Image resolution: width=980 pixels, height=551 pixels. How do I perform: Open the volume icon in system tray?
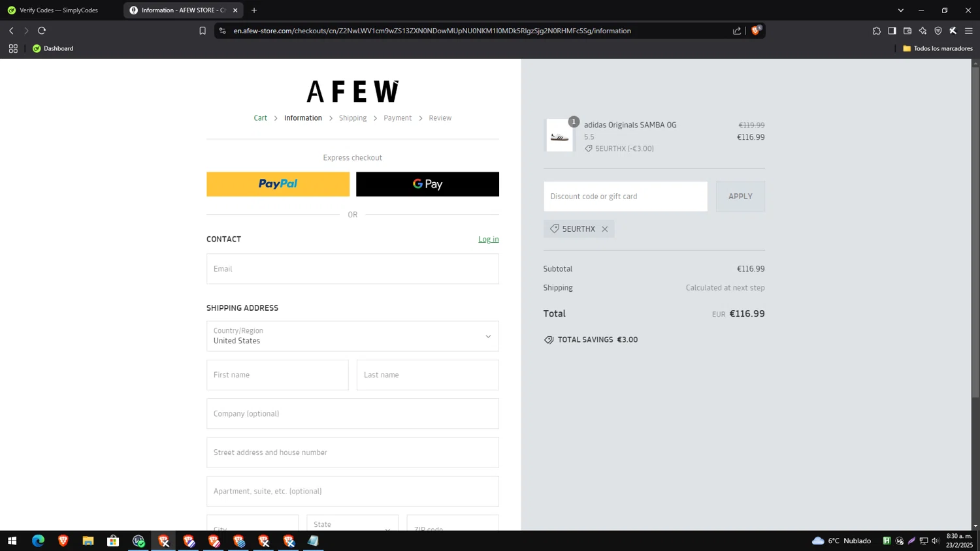(936, 541)
